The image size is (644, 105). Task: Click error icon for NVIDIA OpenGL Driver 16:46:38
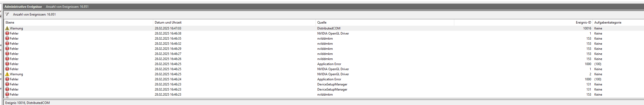point(7,33)
